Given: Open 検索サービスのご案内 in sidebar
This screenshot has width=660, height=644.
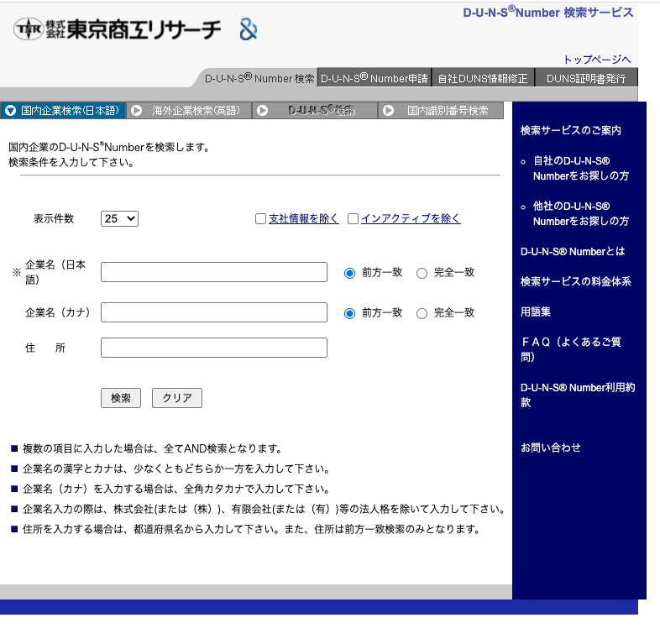Looking at the screenshot, I should tap(571, 130).
